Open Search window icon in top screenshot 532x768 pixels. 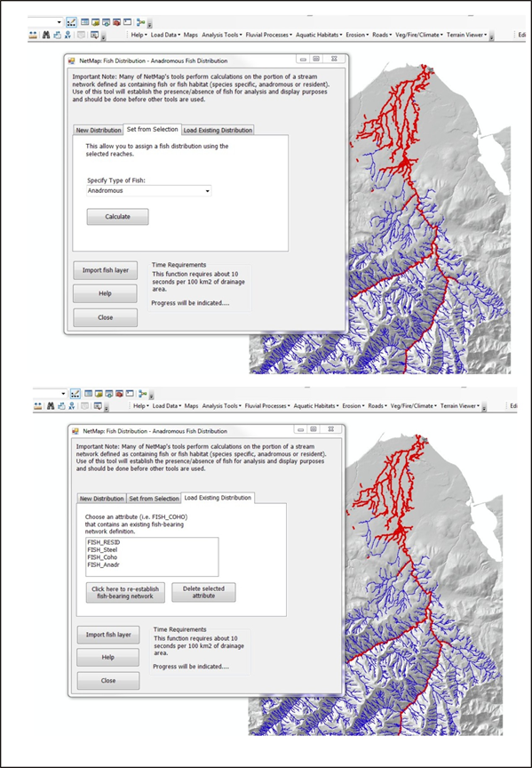[x=106, y=22]
